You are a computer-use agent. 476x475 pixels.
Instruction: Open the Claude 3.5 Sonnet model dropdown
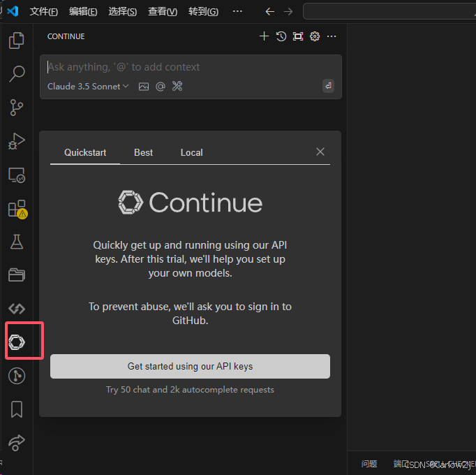[x=88, y=87]
